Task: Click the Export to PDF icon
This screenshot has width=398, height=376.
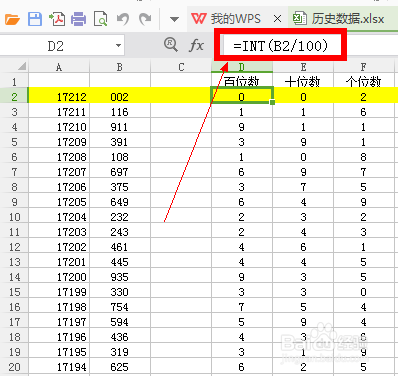Action: point(57,19)
